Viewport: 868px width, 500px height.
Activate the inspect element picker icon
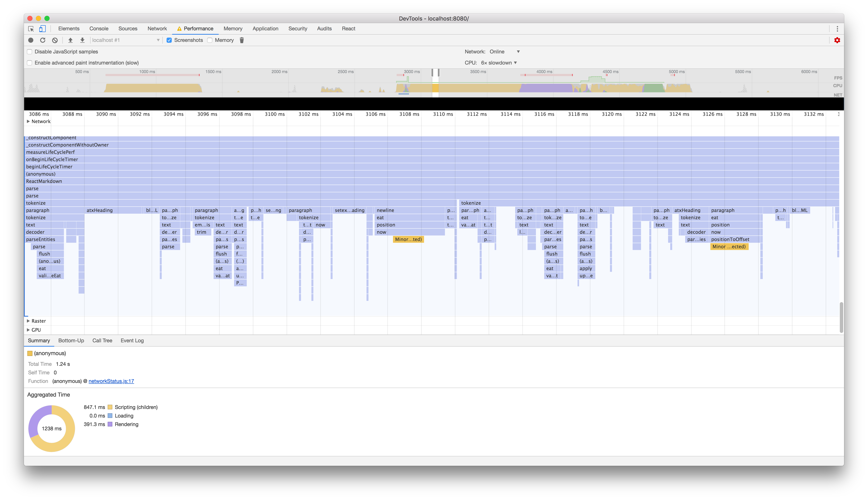point(31,28)
